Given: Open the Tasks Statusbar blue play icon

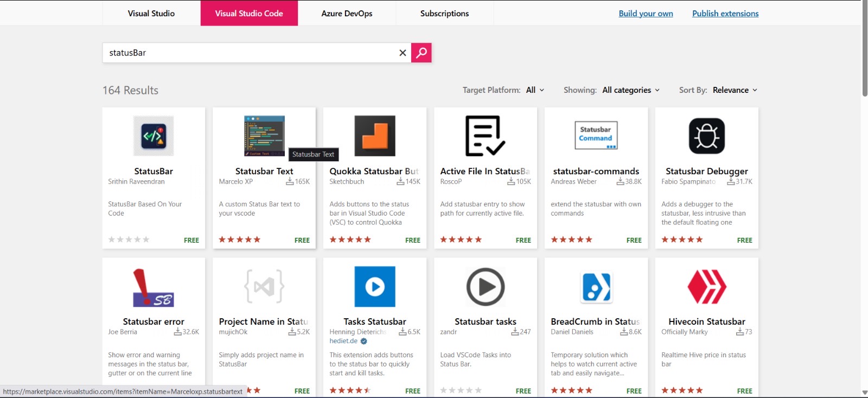Looking at the screenshot, I should [x=375, y=286].
